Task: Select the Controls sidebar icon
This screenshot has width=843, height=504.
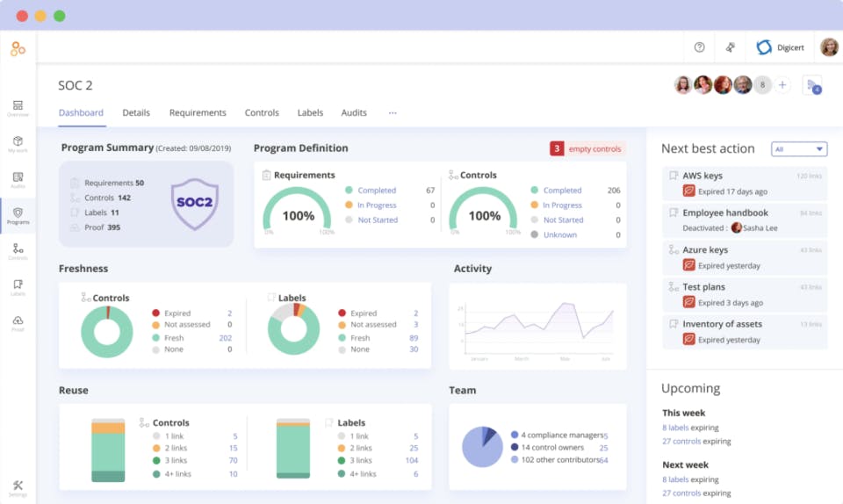Action: (18, 251)
